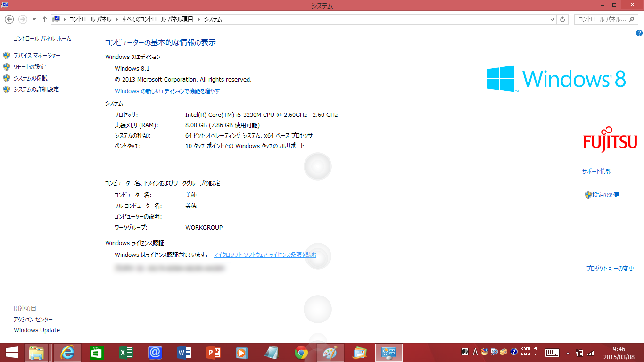Expand the arrow after コントロール パネル
The height and width of the screenshot is (362, 644).
117,19
